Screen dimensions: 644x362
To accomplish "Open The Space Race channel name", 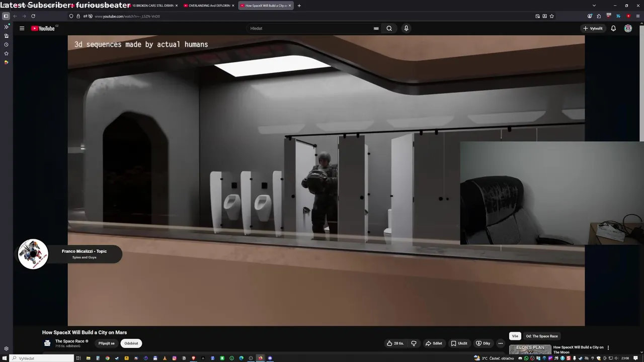I will pos(70,341).
